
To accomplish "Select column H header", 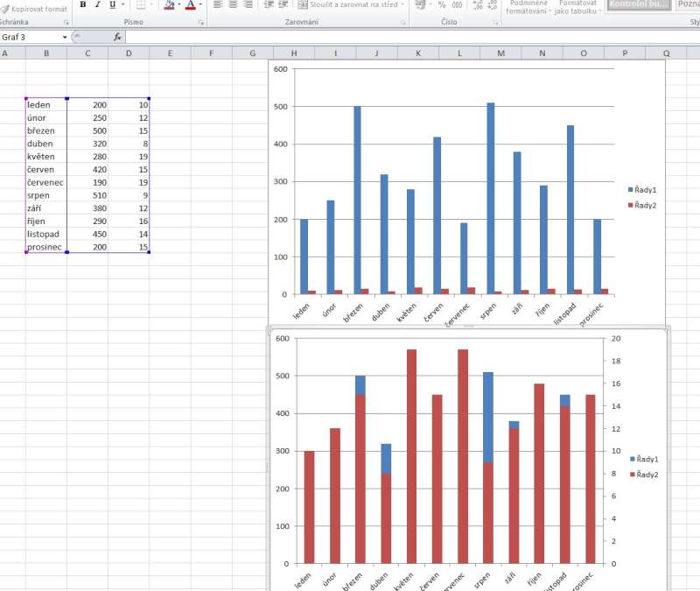I will coord(293,53).
